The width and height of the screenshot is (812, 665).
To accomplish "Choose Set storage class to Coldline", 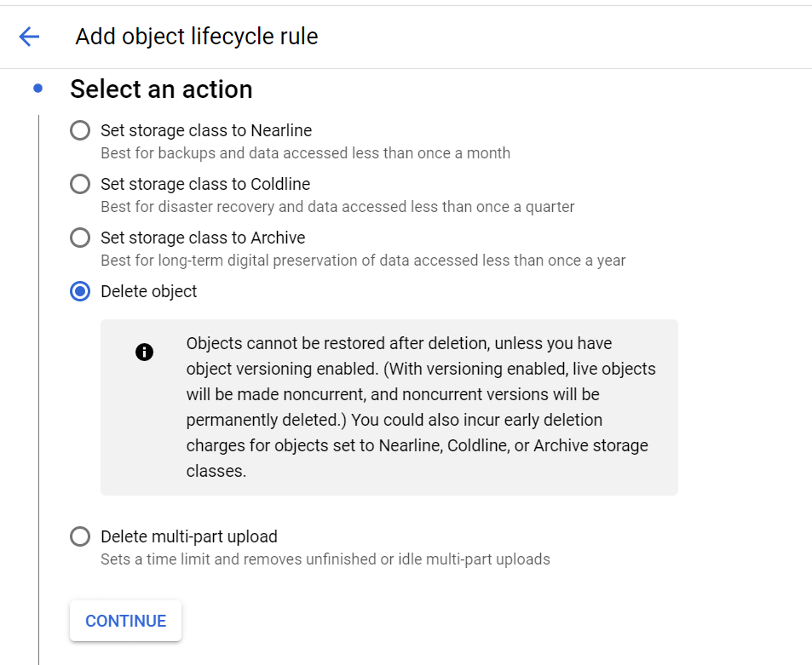I will pos(79,184).
